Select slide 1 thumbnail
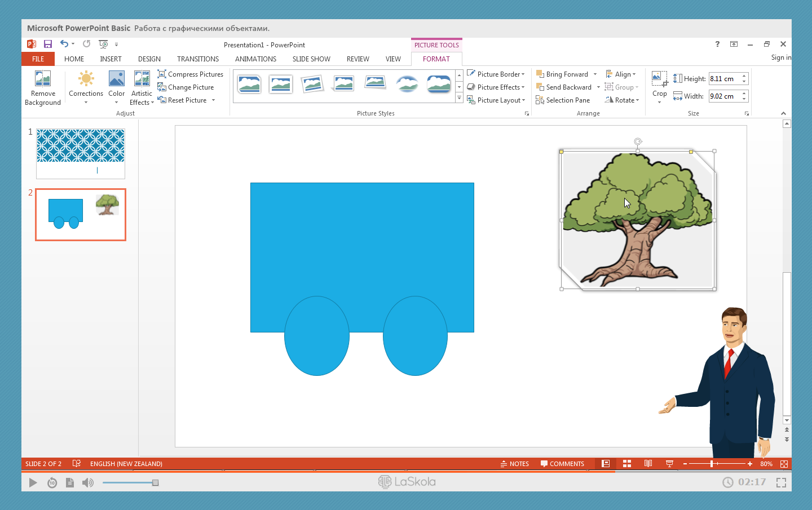This screenshot has height=510, width=812. (81, 153)
